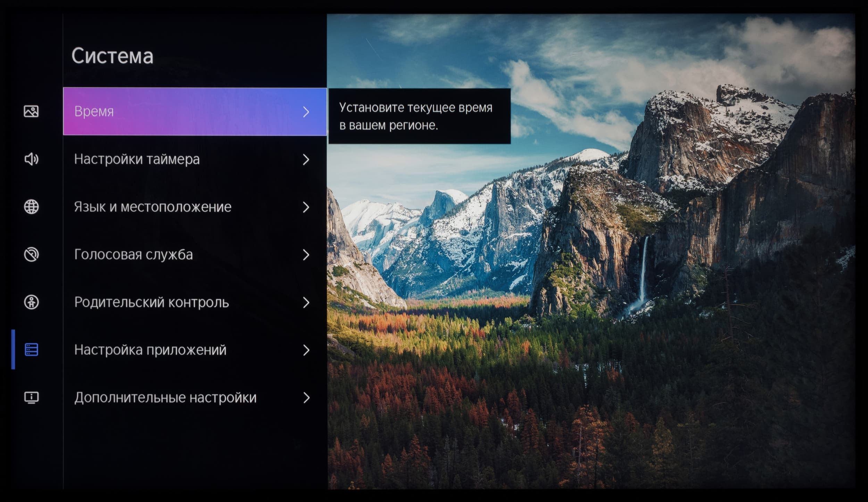Select Язык и местоположение
Viewport: 868px width, 502px height.
(152, 207)
